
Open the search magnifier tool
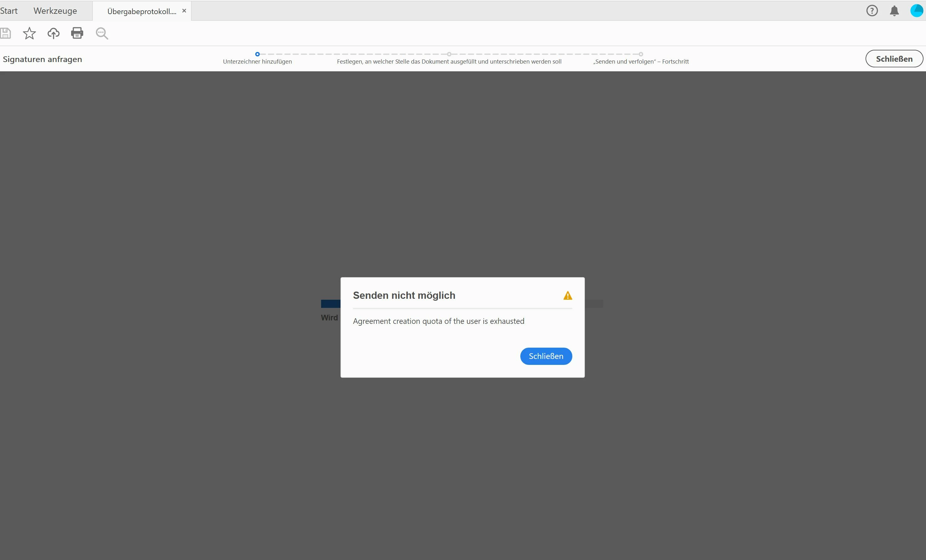[x=102, y=34]
